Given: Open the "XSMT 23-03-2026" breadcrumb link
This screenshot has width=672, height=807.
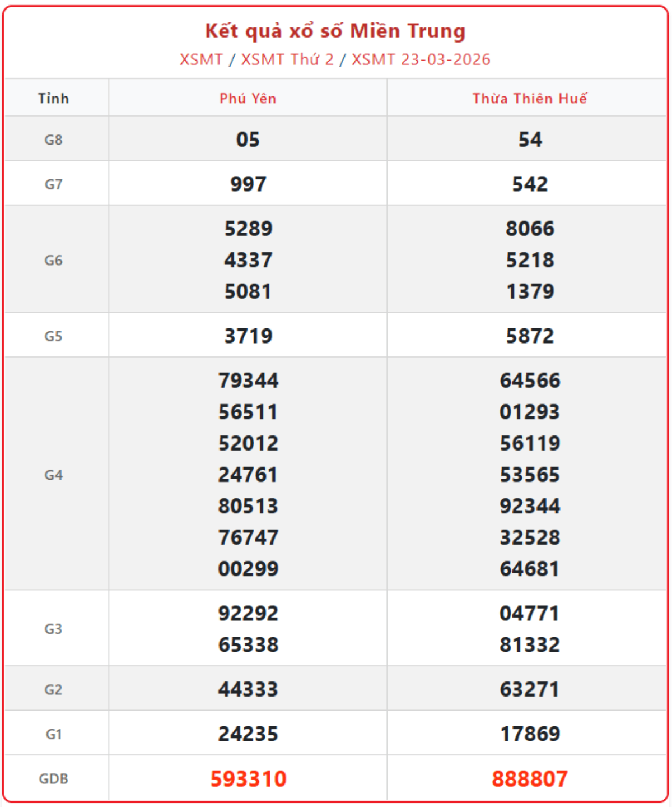Looking at the screenshot, I should pos(421,59).
